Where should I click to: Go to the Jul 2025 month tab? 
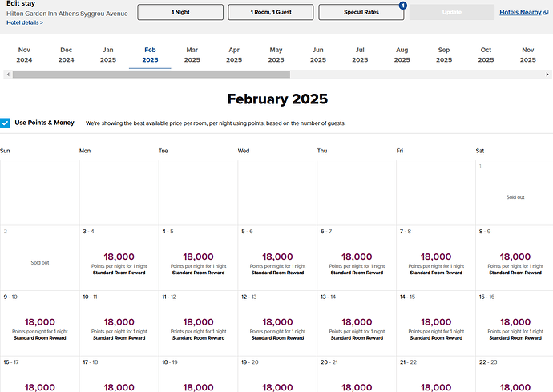pyautogui.click(x=360, y=55)
